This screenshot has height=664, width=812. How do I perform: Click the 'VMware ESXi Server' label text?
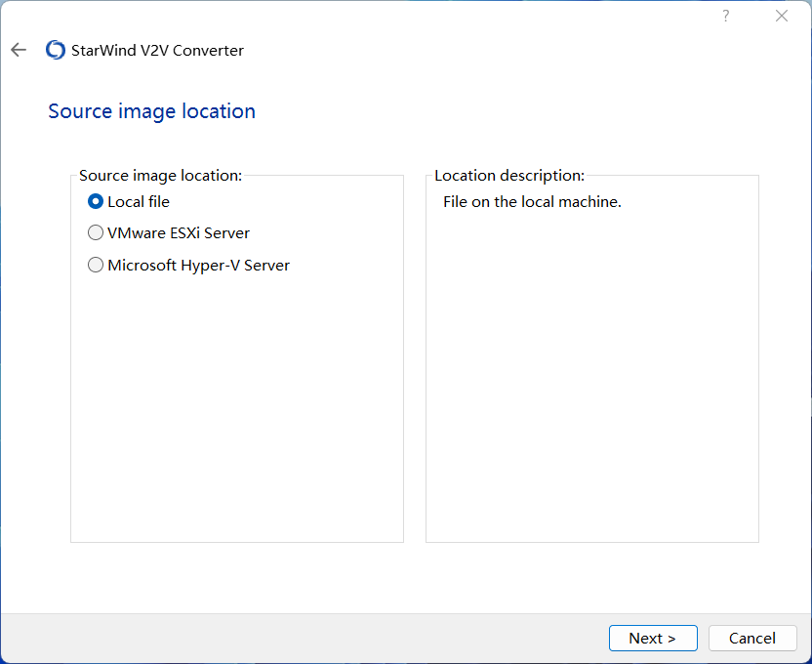coord(179,233)
